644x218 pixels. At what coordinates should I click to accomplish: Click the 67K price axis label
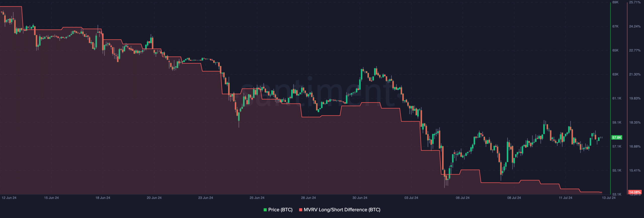pyautogui.click(x=615, y=26)
